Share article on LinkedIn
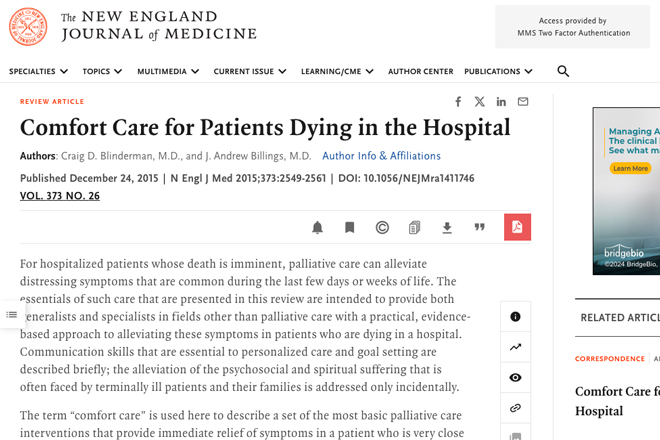The width and height of the screenshot is (660, 440). click(501, 102)
